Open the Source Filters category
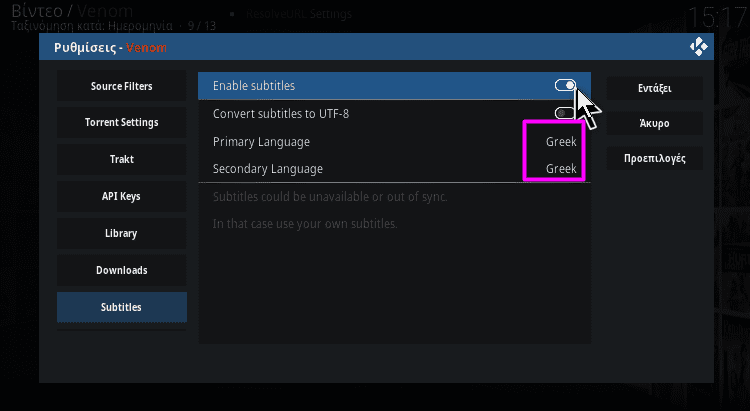Screen dimensions: 750x411 121,86
